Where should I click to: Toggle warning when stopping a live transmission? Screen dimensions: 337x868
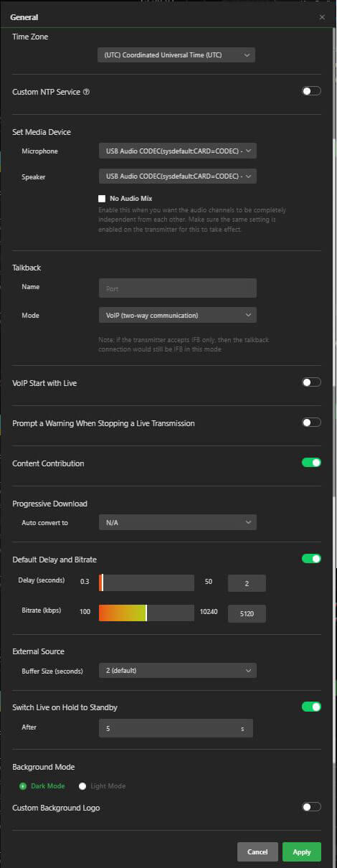311,423
